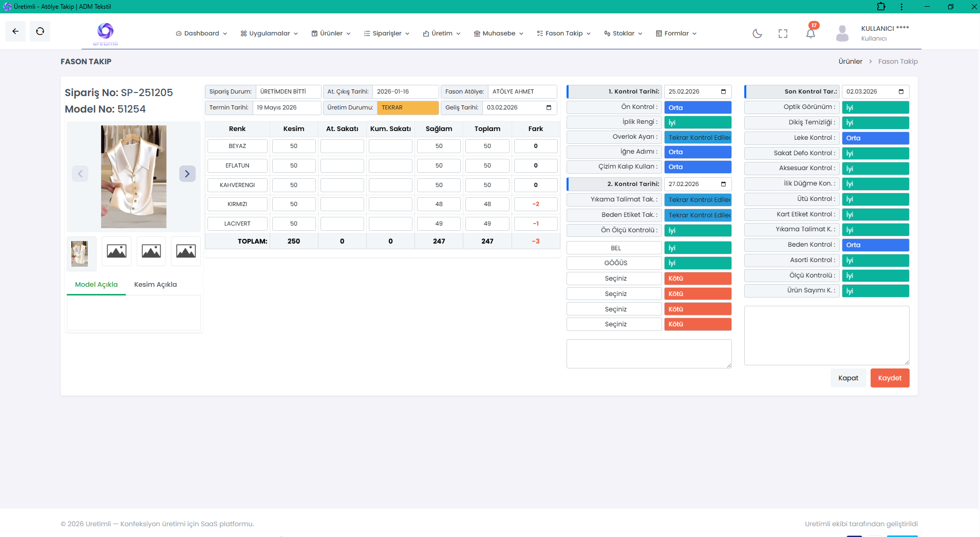Image resolution: width=980 pixels, height=537 pixels.
Task: Open notifications bell icon
Action: coord(811,33)
